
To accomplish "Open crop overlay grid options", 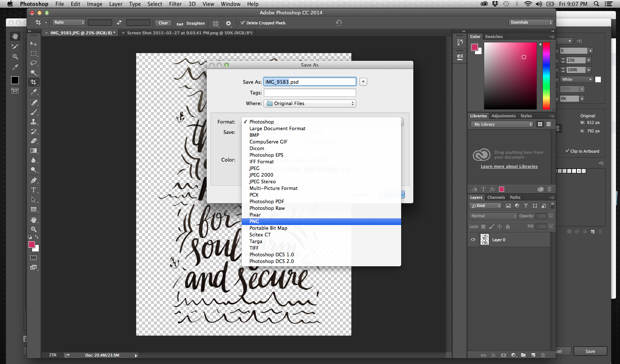I will [x=216, y=23].
